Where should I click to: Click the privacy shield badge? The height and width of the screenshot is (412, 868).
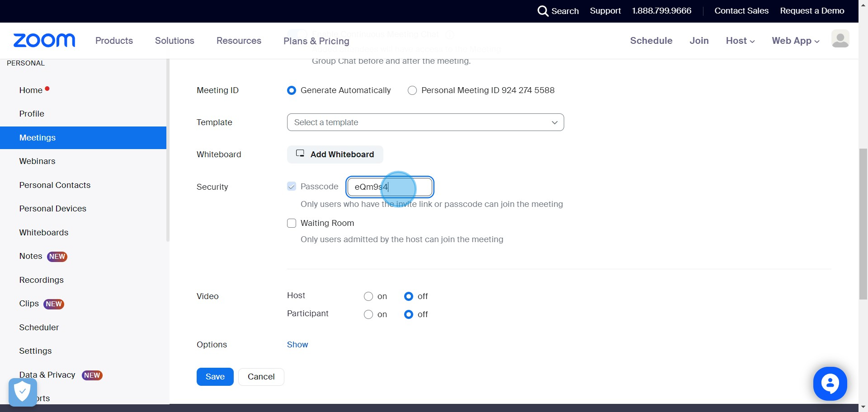23,392
